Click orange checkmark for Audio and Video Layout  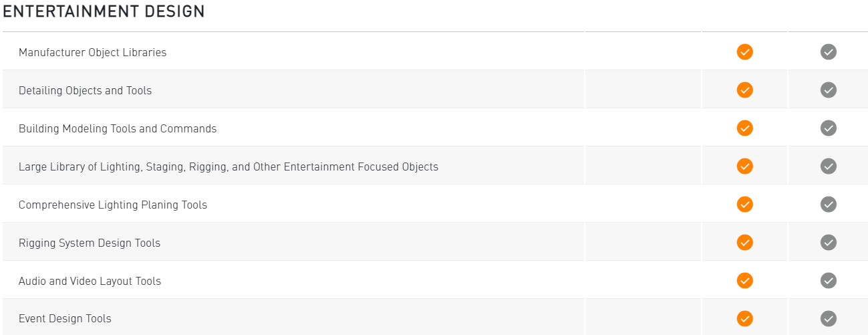point(744,280)
